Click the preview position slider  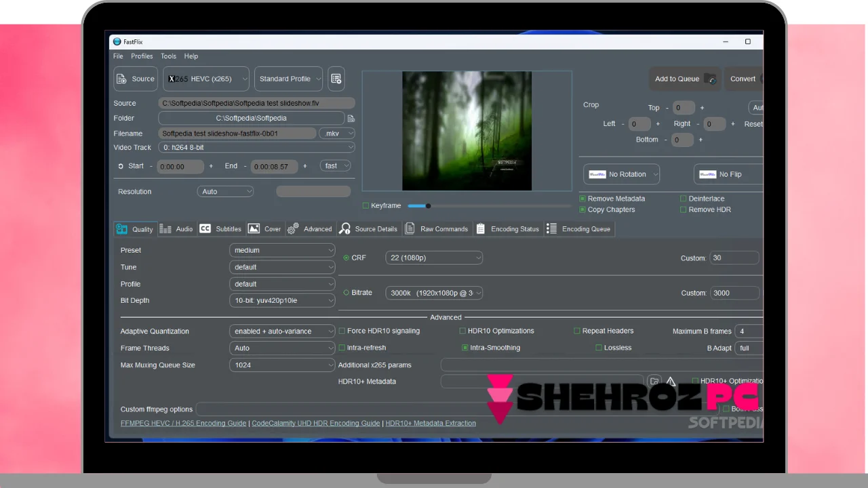tap(490, 205)
